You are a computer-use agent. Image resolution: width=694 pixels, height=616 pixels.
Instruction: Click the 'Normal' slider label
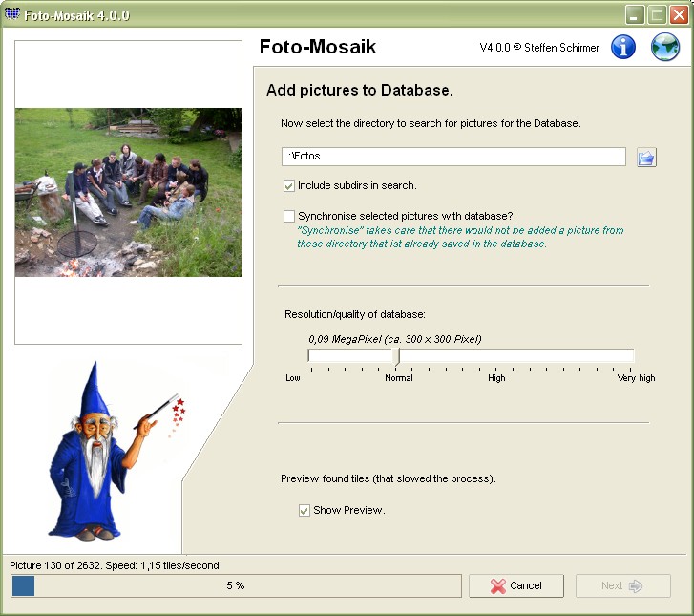coord(399,378)
